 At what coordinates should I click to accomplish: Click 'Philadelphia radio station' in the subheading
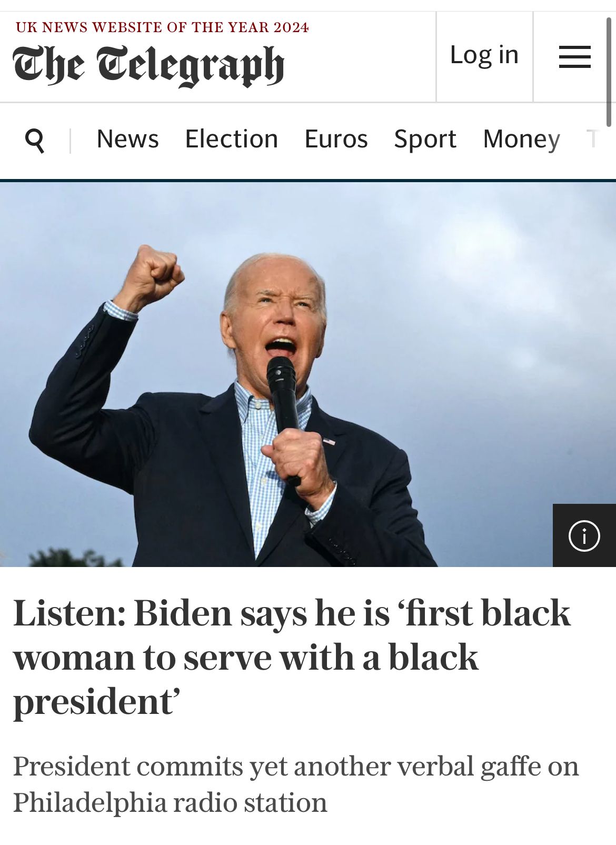tap(170, 803)
